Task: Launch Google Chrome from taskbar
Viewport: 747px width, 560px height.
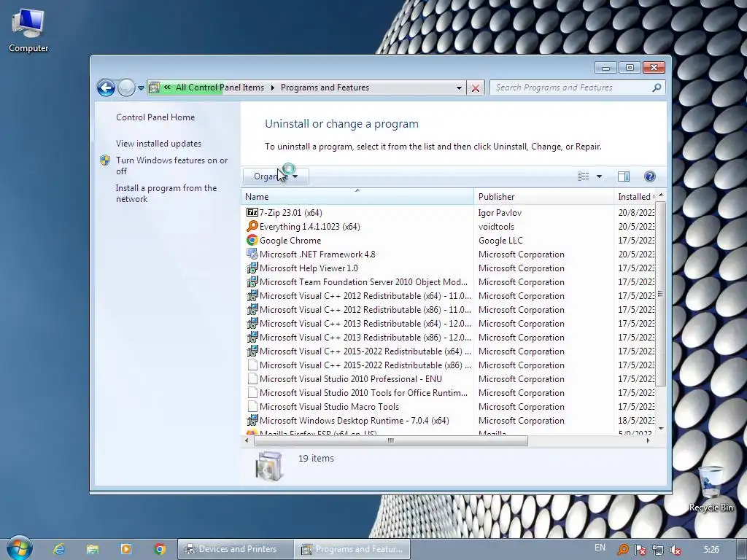Action: pos(160,549)
